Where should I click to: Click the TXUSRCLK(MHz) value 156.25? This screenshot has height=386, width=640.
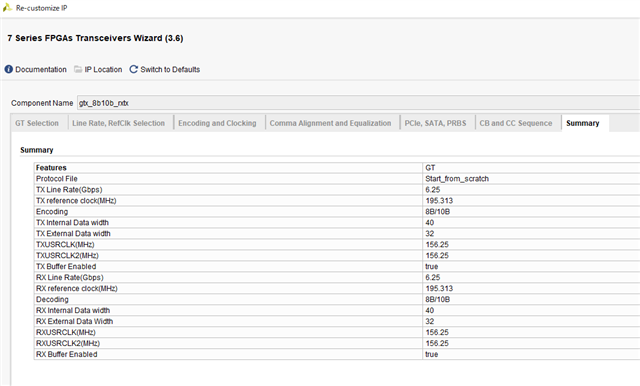[x=437, y=245]
